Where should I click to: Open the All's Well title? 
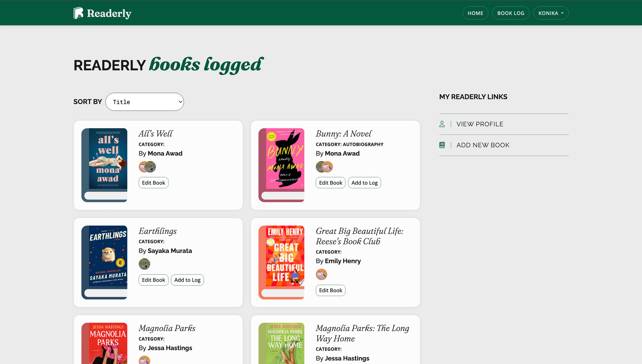coord(156,134)
